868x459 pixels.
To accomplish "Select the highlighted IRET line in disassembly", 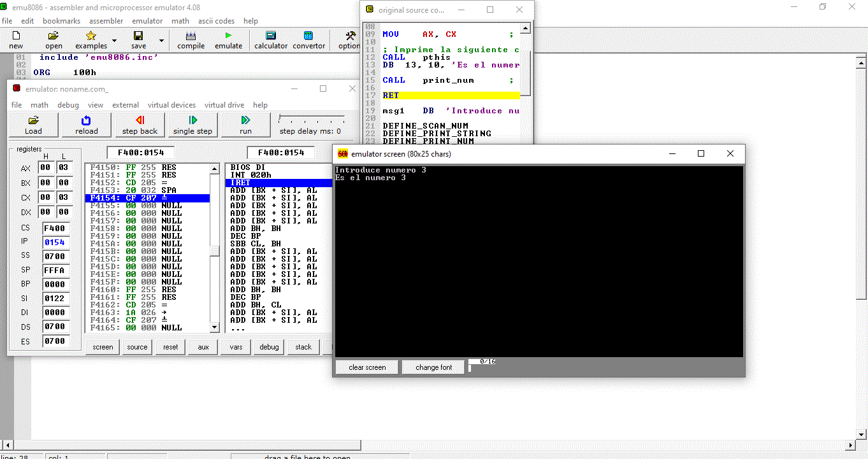I will tap(278, 183).
